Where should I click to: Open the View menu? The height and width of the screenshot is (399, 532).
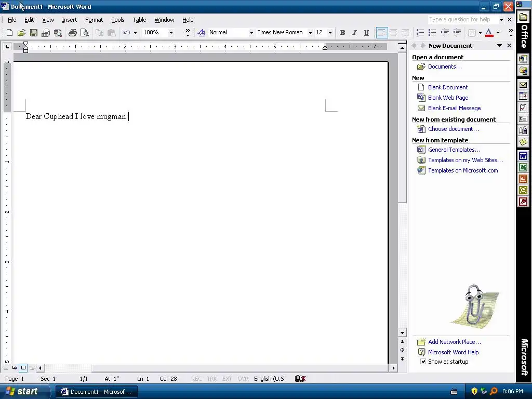[x=48, y=20]
